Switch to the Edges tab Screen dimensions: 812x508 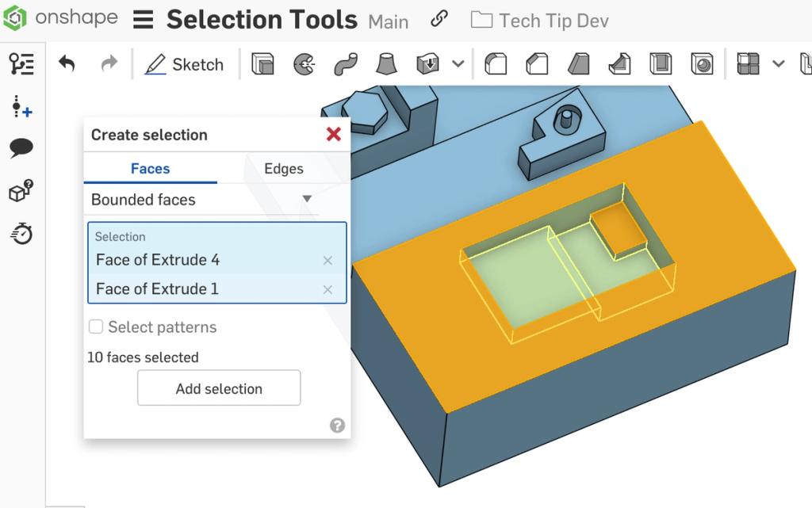282,168
